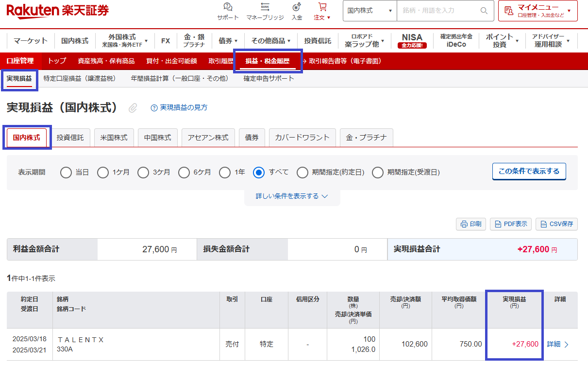The width and height of the screenshot is (588, 366).
Task: Select the 当日 radio button
Action: (66, 173)
